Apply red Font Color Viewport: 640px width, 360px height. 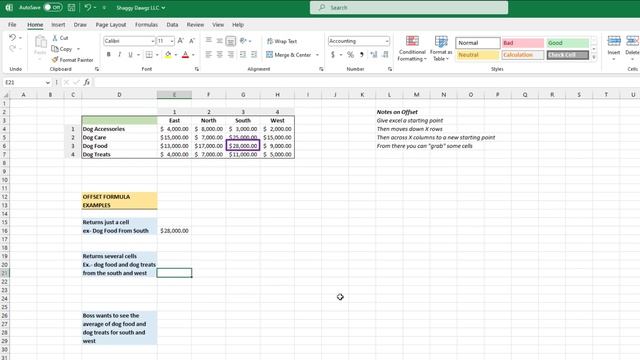(185, 54)
